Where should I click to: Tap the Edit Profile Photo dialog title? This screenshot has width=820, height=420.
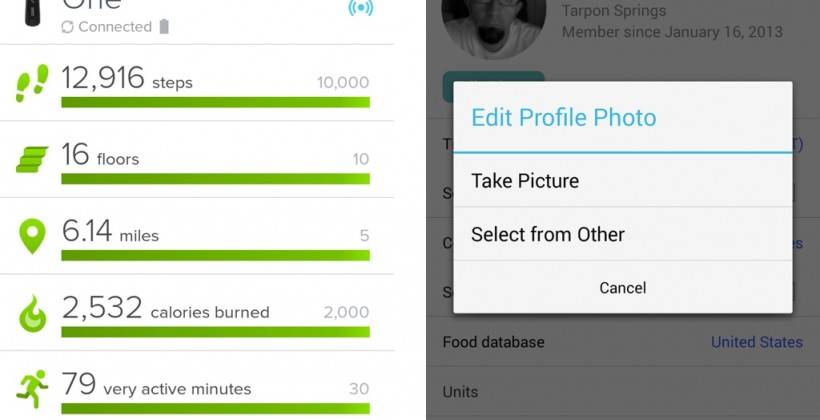coord(564,117)
